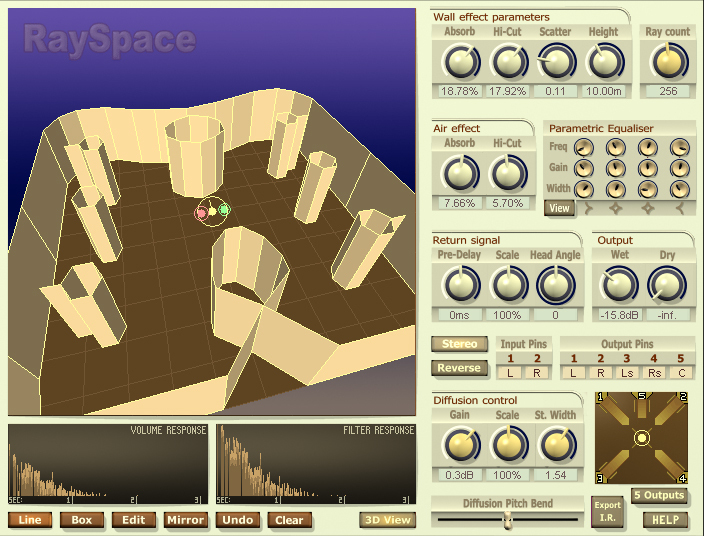Click the St. Width knob
The height and width of the screenshot is (536, 704).
pos(556,445)
